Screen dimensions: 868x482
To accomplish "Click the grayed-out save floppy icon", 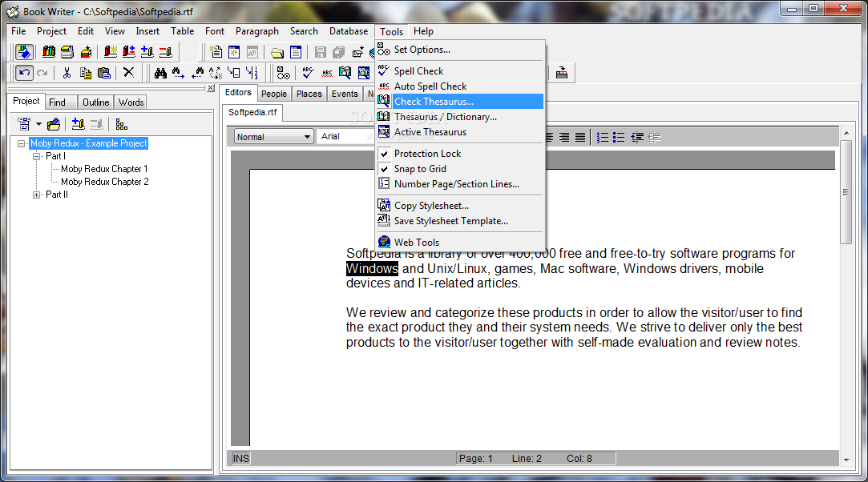I will point(320,52).
